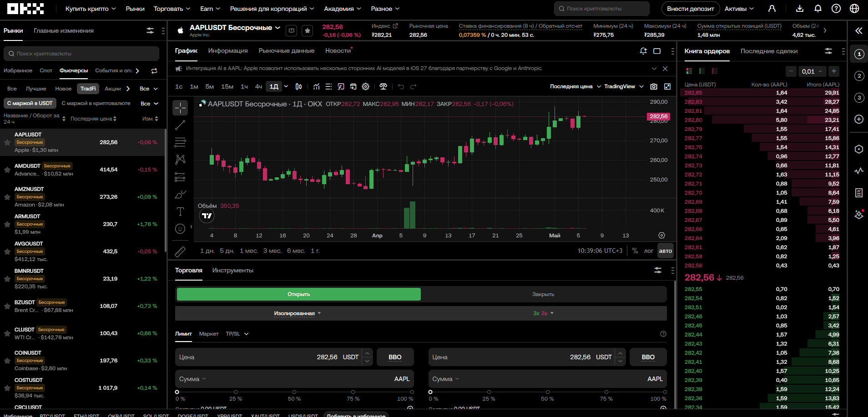Screen dimensions: 868x417
Task: Toggle favorite star for AMDUSDT row
Action: (x=7, y=170)
